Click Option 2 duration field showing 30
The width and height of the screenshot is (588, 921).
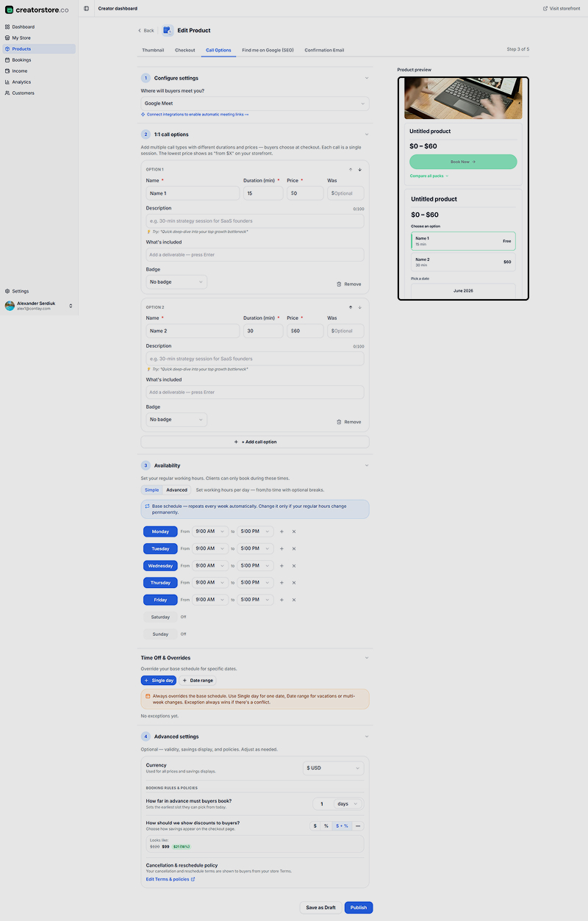263,331
